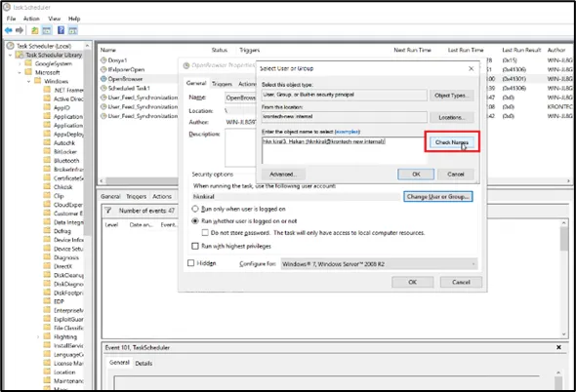
Task: Select Run only when user is logged on
Action: point(195,209)
